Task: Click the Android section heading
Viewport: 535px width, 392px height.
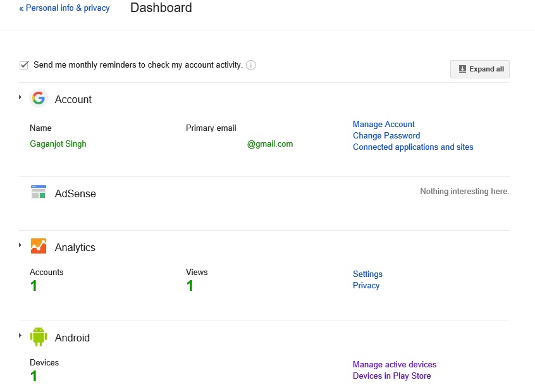Action: click(x=72, y=338)
